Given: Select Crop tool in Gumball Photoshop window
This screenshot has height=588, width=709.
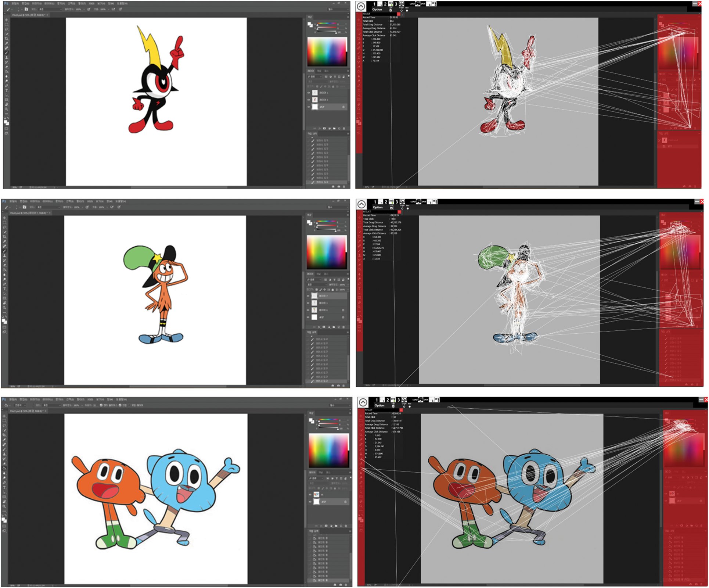Looking at the screenshot, I should point(4,435).
